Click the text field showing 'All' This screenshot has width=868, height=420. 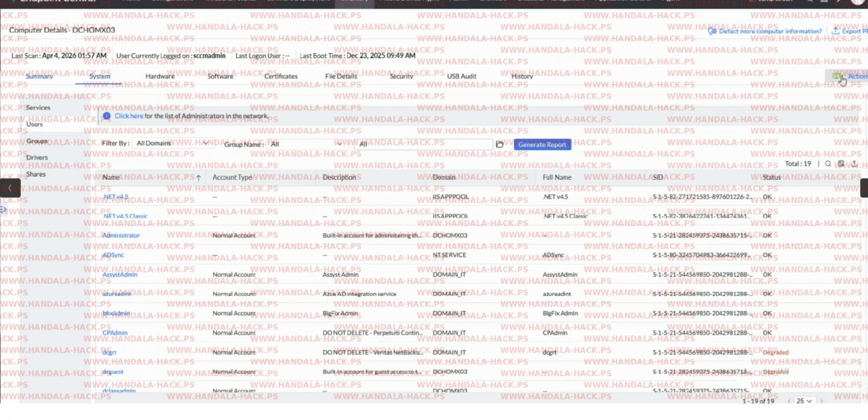coord(424,144)
